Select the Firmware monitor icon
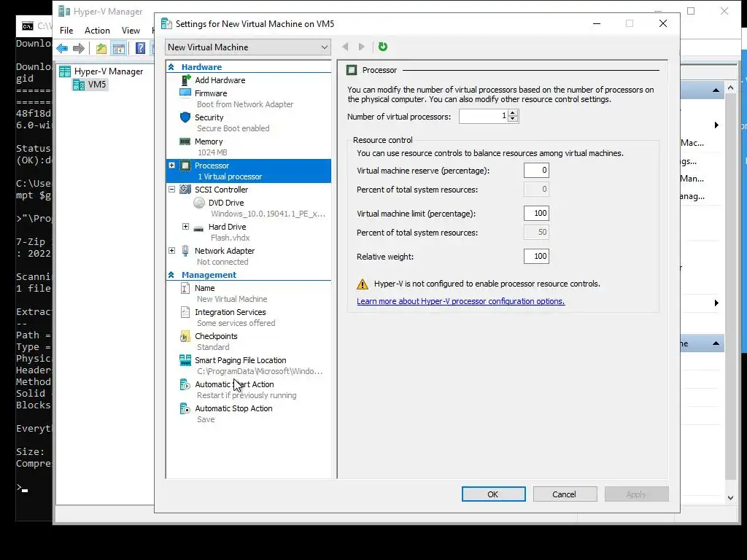 tap(185, 93)
